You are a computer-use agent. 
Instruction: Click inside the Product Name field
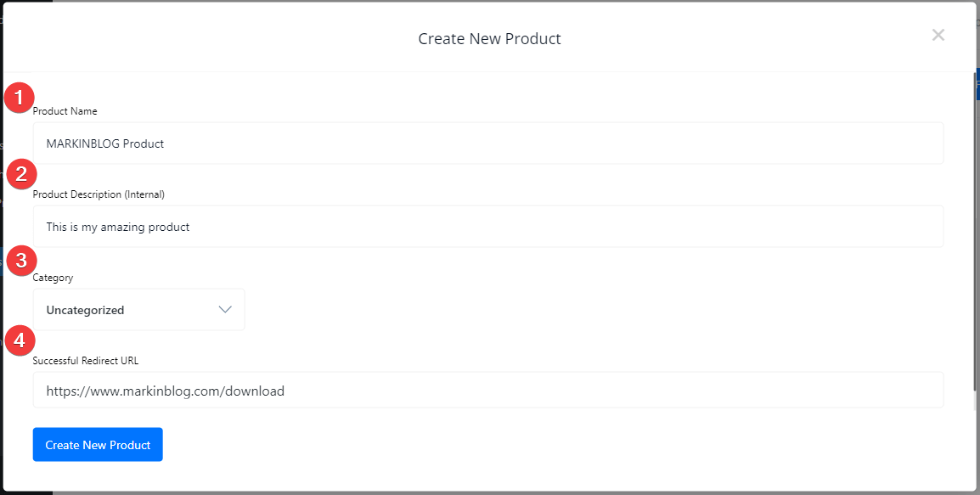click(x=488, y=143)
